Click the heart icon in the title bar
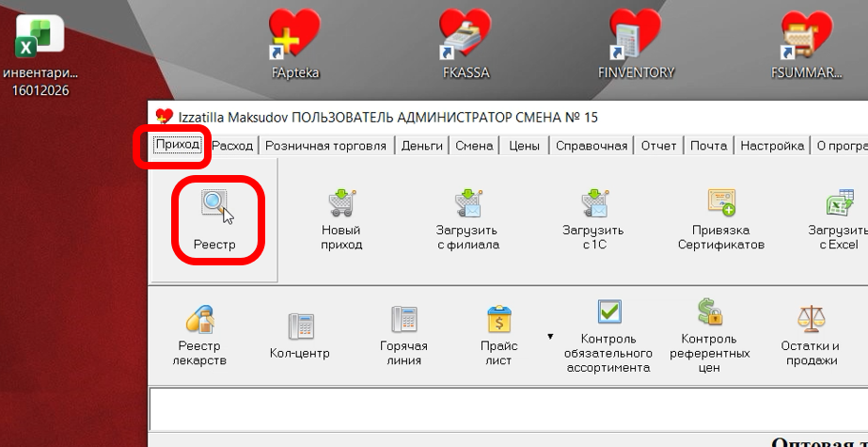 tap(165, 117)
